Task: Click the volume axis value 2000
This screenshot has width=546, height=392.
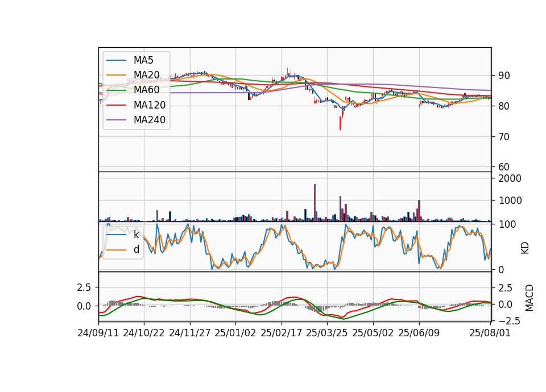Action: pos(510,178)
